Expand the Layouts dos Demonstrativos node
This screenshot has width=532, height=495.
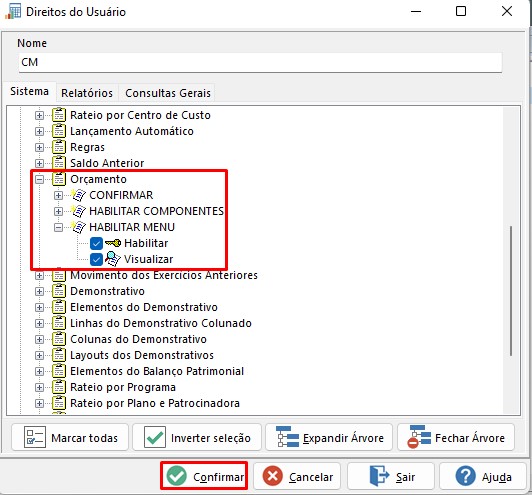coord(39,355)
